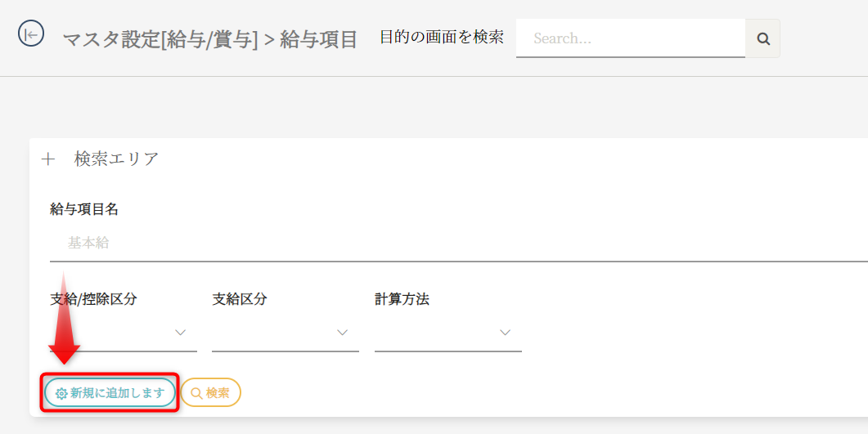
Task: Focus the top Search... input field
Action: (x=630, y=38)
